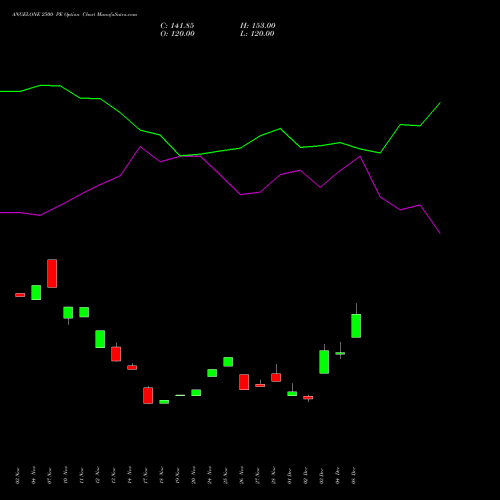The height and width of the screenshot is (500, 500).
Task: Click the small green doji candle above 04 Dec
Action: coord(340,353)
